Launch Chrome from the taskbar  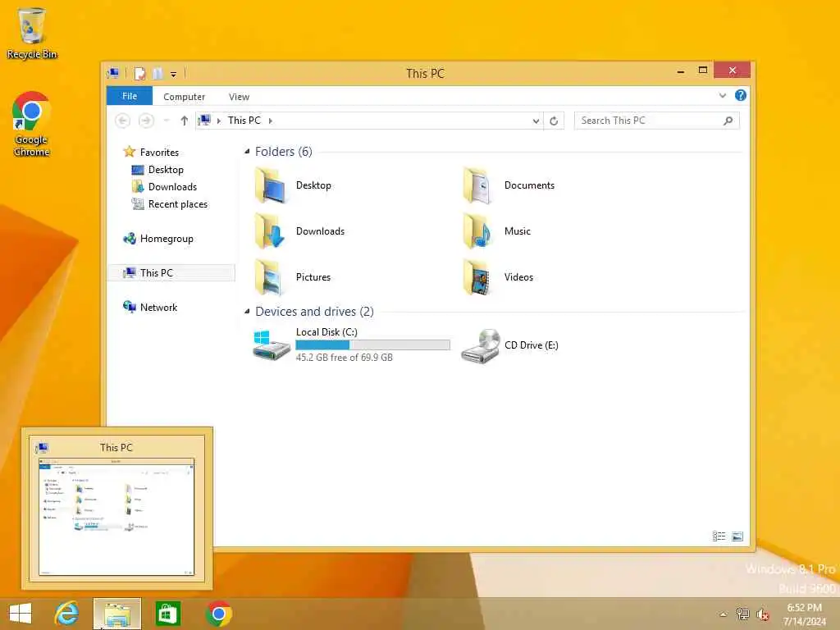(218, 614)
